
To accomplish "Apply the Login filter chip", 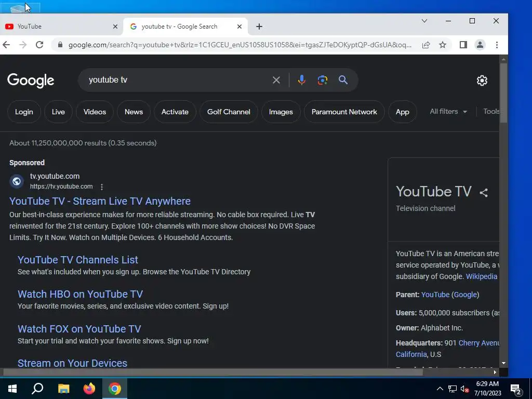I will (x=24, y=112).
